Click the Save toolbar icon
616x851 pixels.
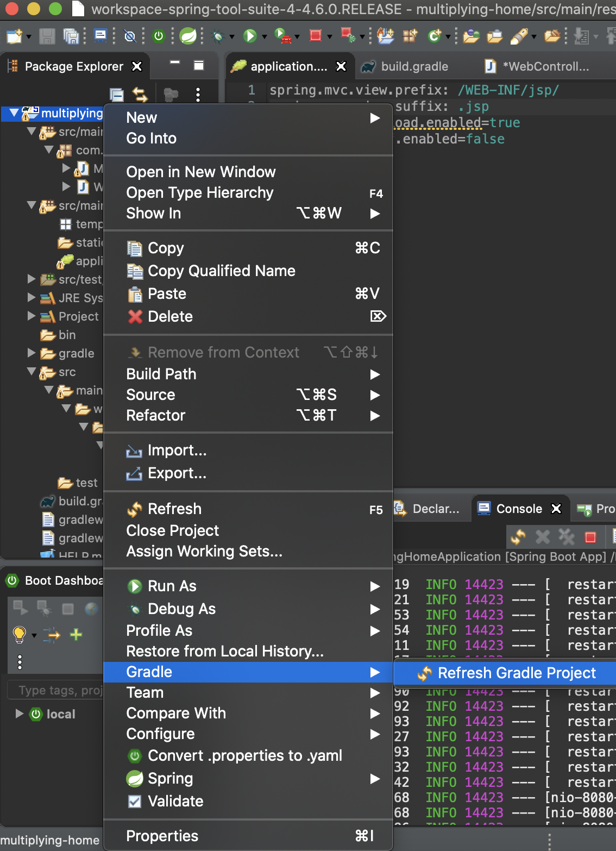(47, 36)
